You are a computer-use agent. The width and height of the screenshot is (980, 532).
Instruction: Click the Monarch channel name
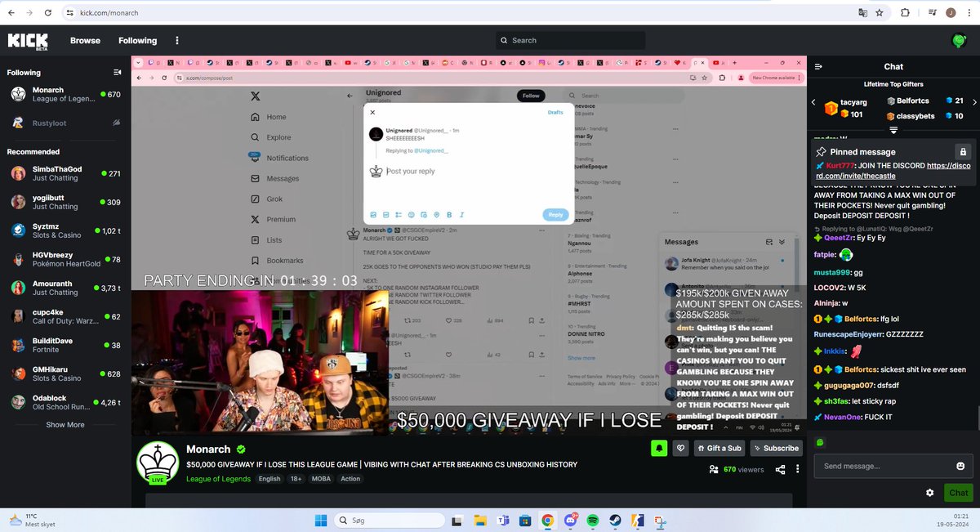point(209,449)
